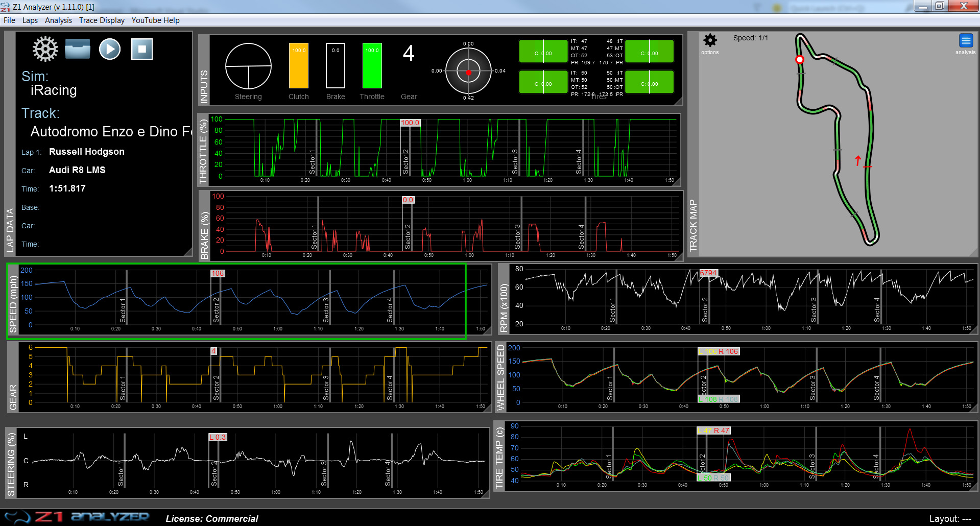The width and height of the screenshot is (980, 526).
Task: Click the Autodromo Enzo e Dino track name
Action: click(111, 132)
